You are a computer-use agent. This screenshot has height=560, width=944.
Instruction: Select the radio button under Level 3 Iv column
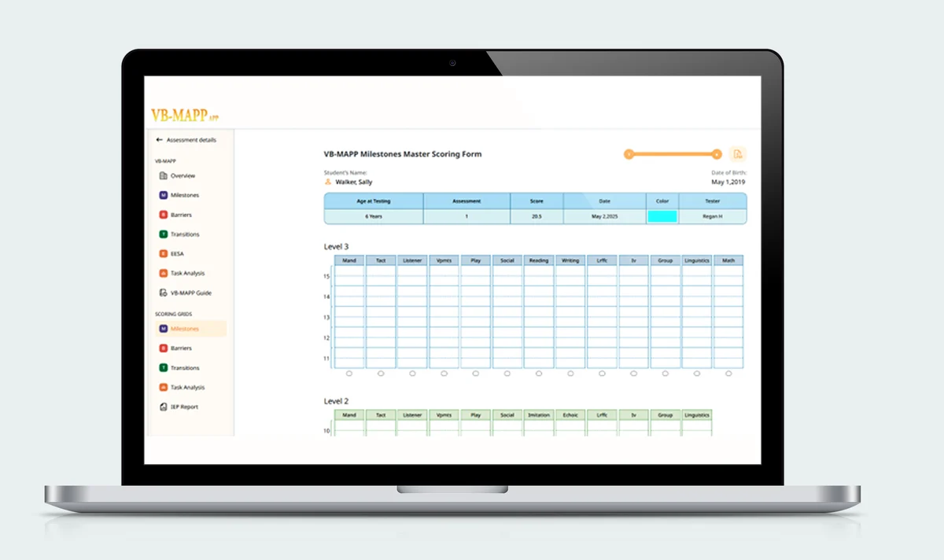coord(633,374)
